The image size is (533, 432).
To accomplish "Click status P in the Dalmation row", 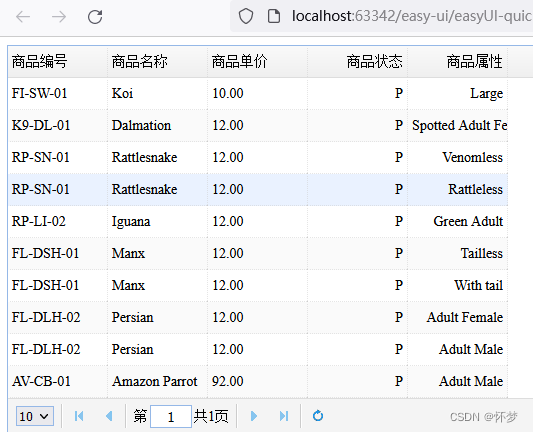I will pos(358,125).
